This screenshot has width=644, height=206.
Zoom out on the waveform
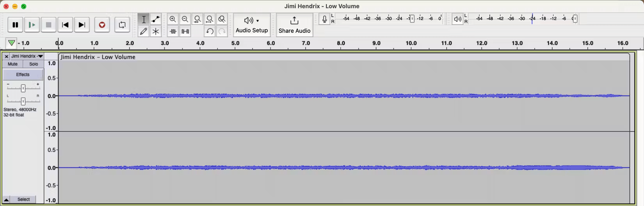[x=185, y=19]
